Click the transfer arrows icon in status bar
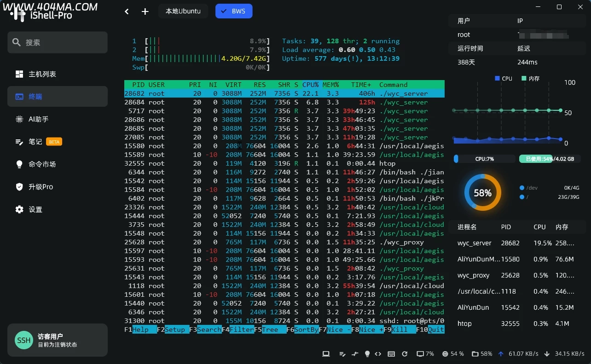The image size is (591, 364). pyautogui.click(x=354, y=354)
